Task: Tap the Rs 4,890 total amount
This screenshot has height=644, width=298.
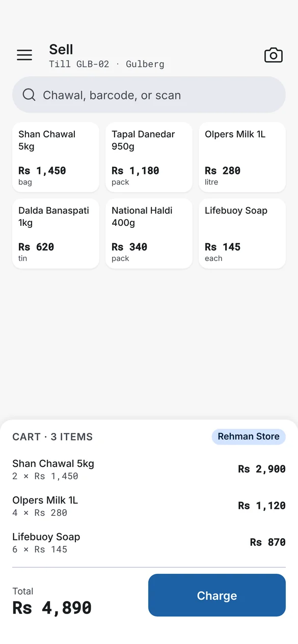Action: pyautogui.click(x=52, y=607)
